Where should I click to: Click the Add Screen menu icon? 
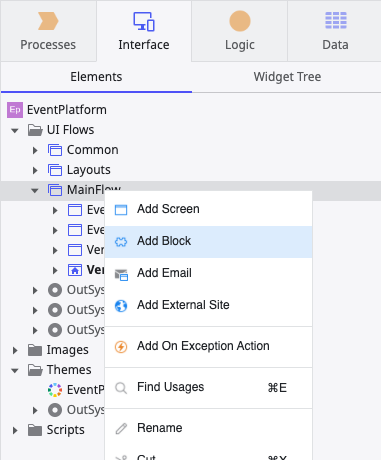(x=121, y=210)
